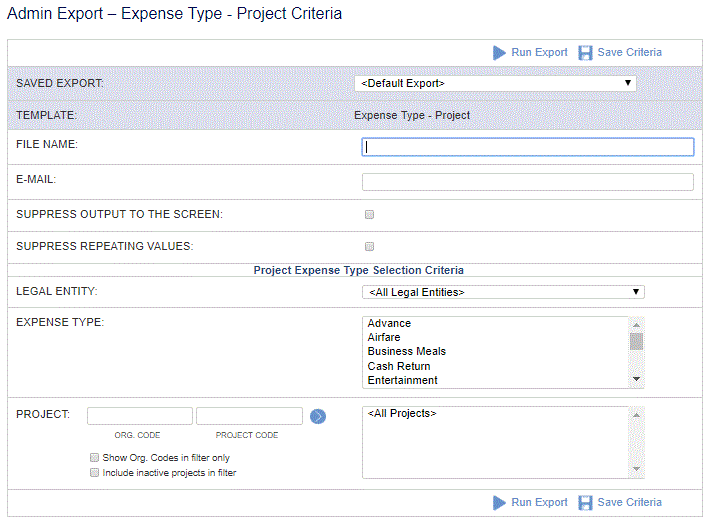Click the Project list scroll-up arrow
712x529 pixels.
point(636,415)
